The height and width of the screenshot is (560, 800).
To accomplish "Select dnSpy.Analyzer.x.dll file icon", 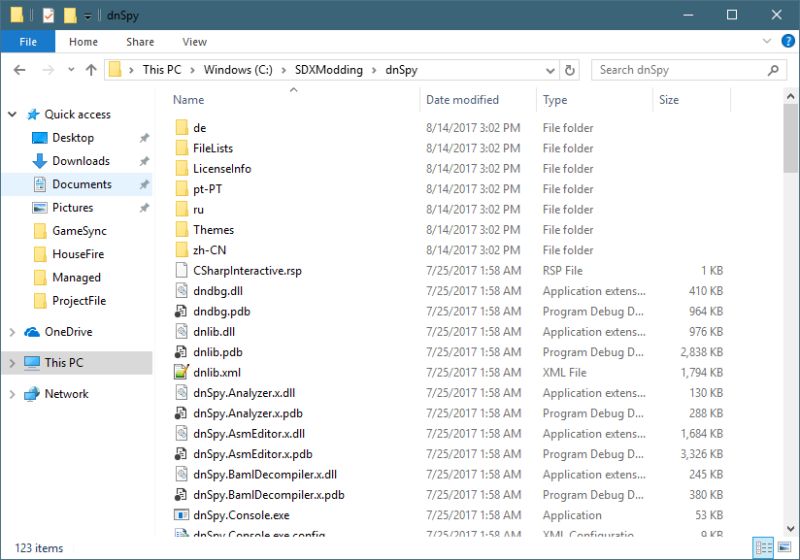I will point(181,393).
